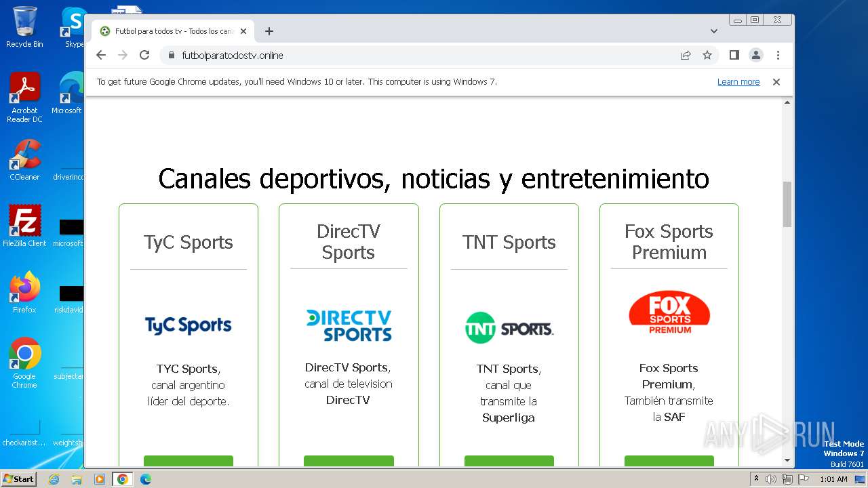Click the DirecTV Sports logo image
Screen dimensions: 868x488
pyautogui.click(x=349, y=325)
